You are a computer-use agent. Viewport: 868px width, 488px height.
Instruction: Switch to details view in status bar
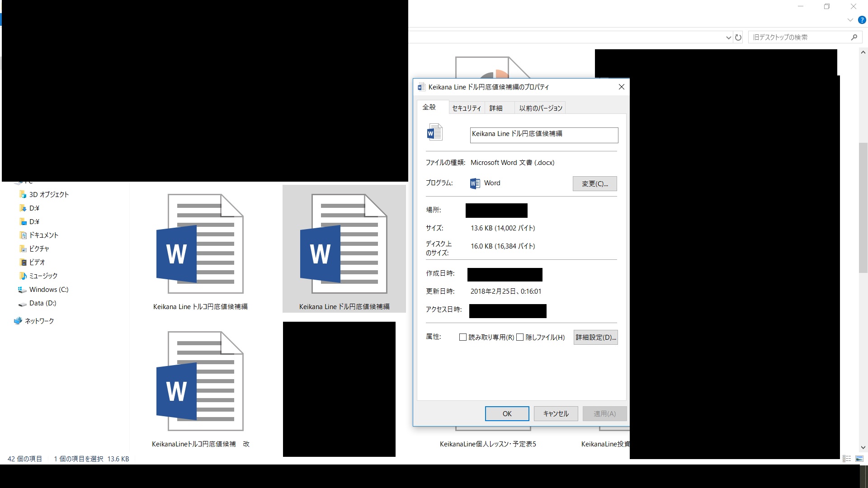click(847, 459)
